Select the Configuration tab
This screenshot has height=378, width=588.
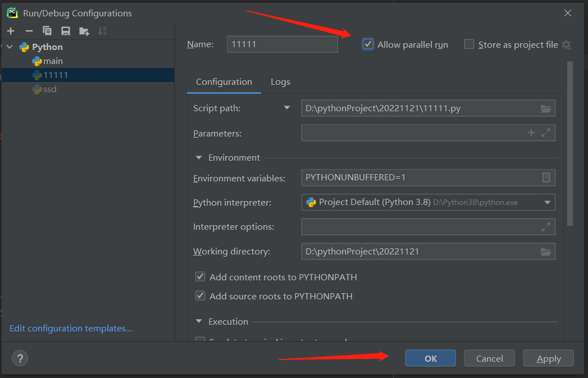224,82
